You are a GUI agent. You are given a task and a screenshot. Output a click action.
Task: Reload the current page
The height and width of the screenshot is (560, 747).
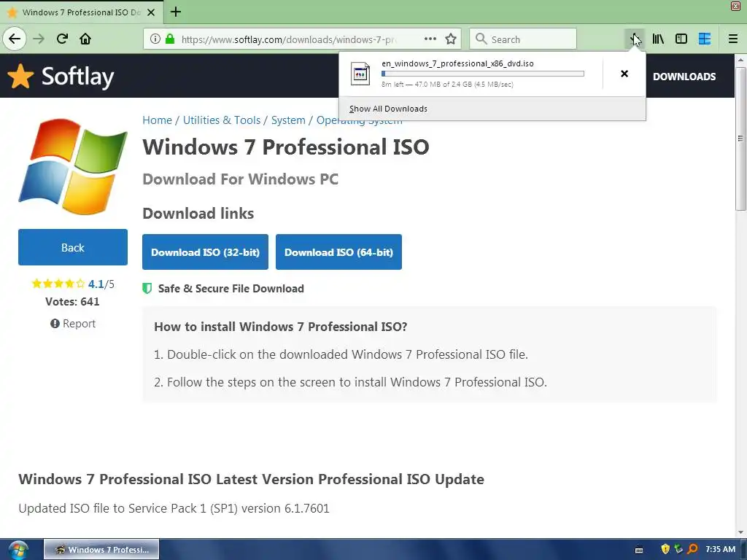pos(62,39)
